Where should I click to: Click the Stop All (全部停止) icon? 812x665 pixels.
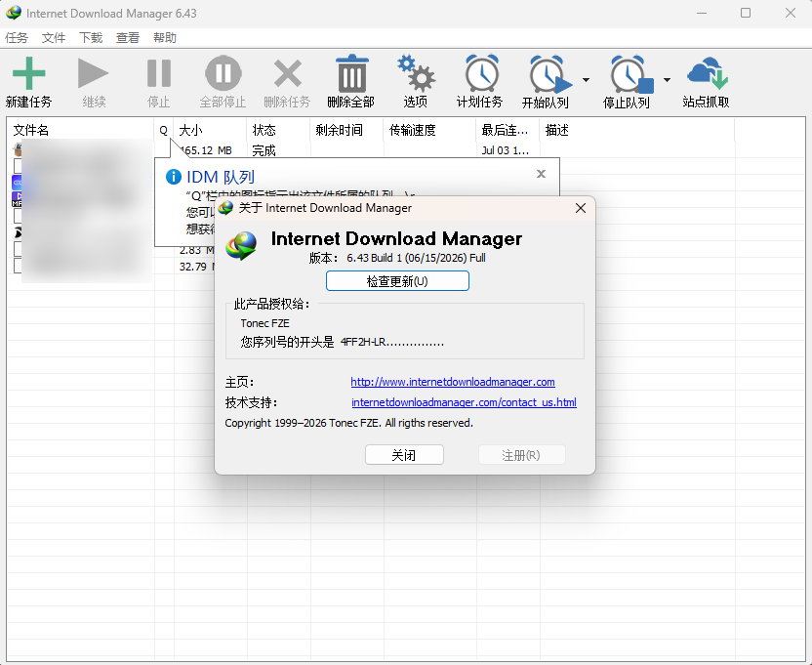pyautogui.click(x=223, y=73)
